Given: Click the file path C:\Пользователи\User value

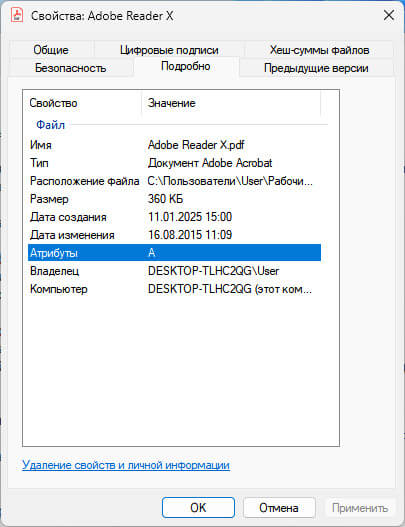Looking at the screenshot, I should click(x=230, y=181).
